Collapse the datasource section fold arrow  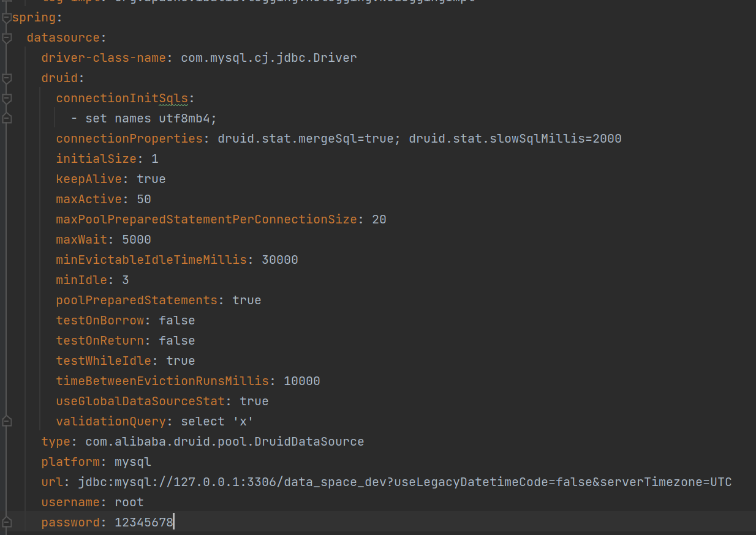point(6,37)
